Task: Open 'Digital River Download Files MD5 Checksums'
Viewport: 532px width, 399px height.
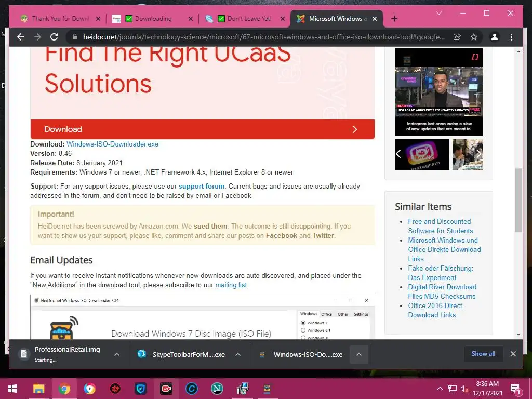Action: click(x=442, y=291)
